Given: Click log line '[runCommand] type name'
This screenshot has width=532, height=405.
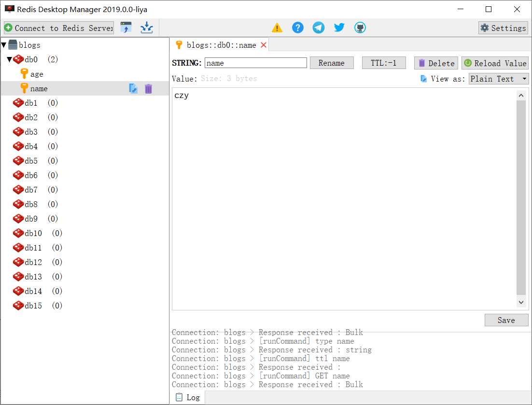Looking at the screenshot, I should [263, 341].
